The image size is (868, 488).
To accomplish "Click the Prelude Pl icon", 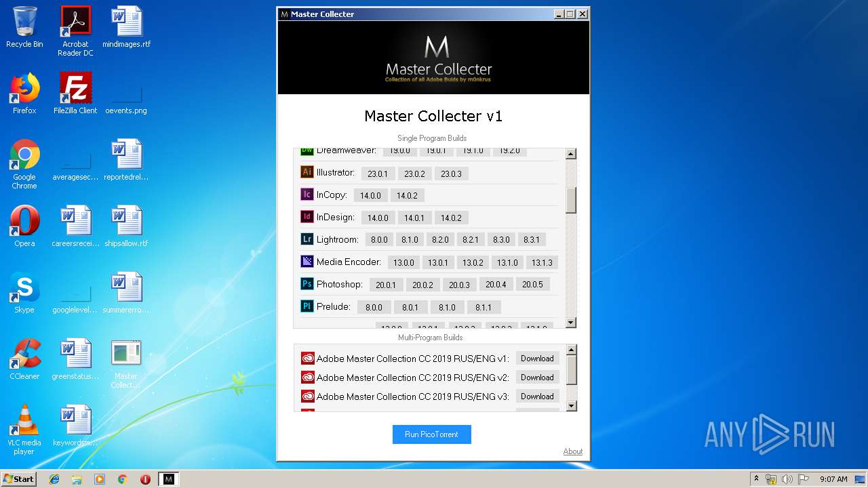I will point(307,306).
